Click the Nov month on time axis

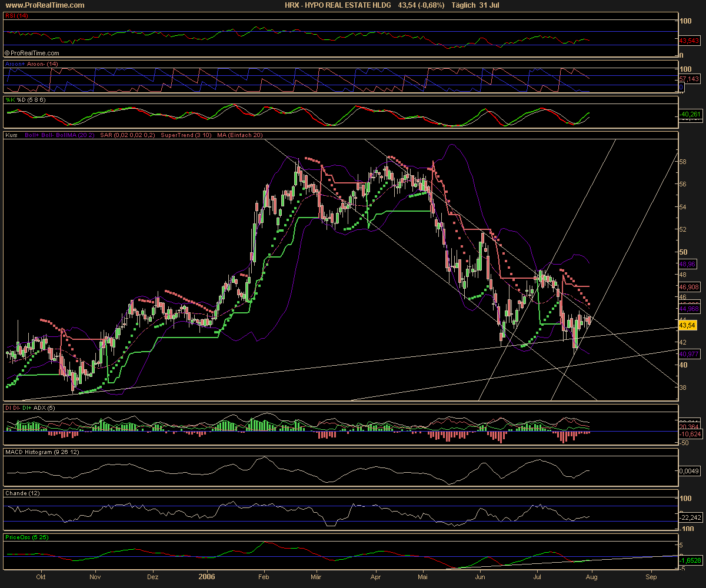96,577
